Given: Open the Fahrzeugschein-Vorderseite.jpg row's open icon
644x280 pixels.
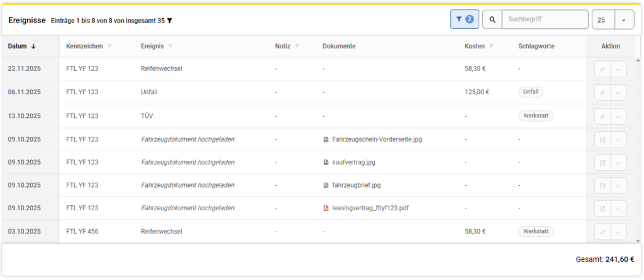Looking at the screenshot, I should point(602,139).
